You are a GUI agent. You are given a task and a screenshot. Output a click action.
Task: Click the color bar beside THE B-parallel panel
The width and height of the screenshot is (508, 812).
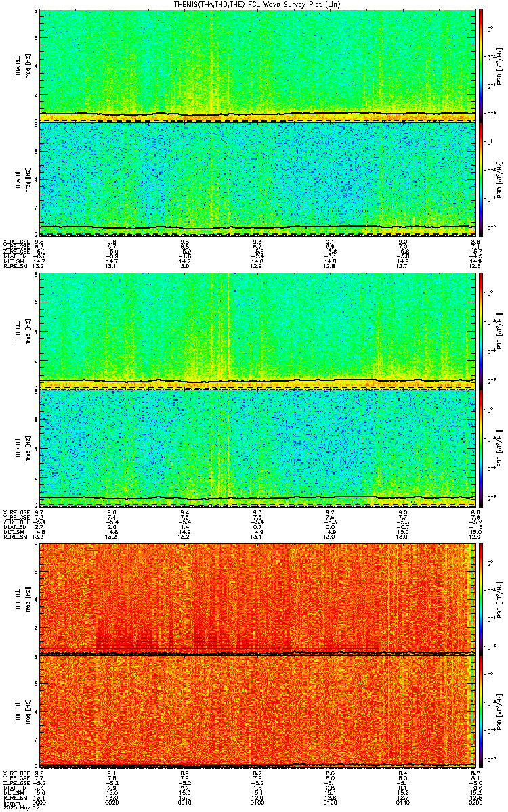pos(482,712)
